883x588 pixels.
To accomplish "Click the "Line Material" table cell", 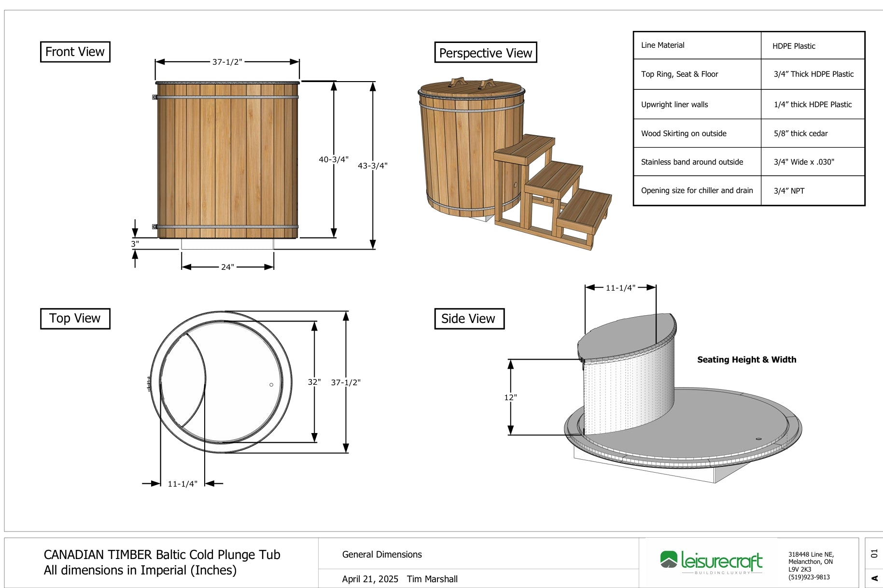I will (x=697, y=45).
